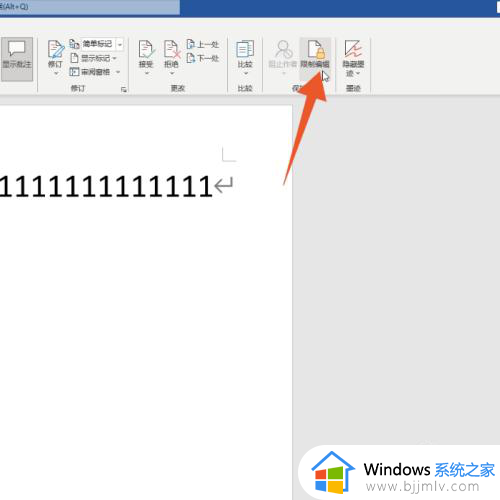The image size is (500, 500).
Task: Open the Reviewing Pane dropdown arrow
Action: [118, 72]
